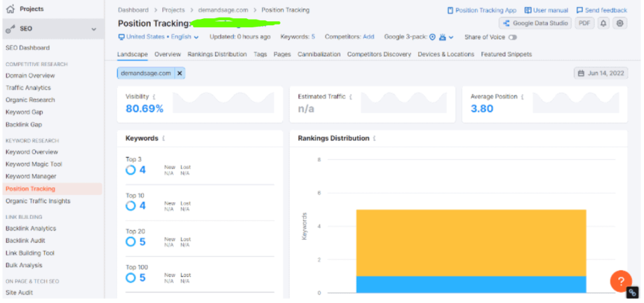Click Keywords panel info icon
The width and height of the screenshot is (644, 303).
(x=164, y=139)
